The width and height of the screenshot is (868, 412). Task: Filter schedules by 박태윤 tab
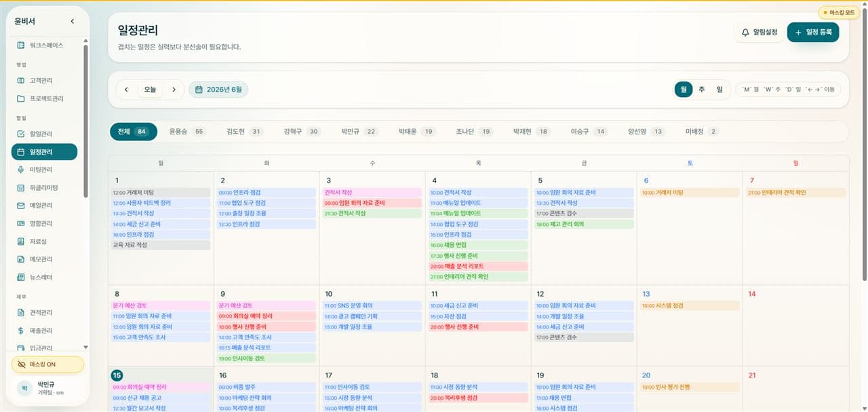(x=416, y=132)
